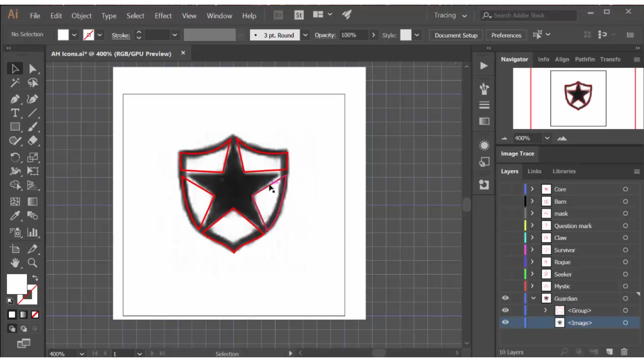Select the Zoom tool
644x362 pixels.
(x=33, y=263)
